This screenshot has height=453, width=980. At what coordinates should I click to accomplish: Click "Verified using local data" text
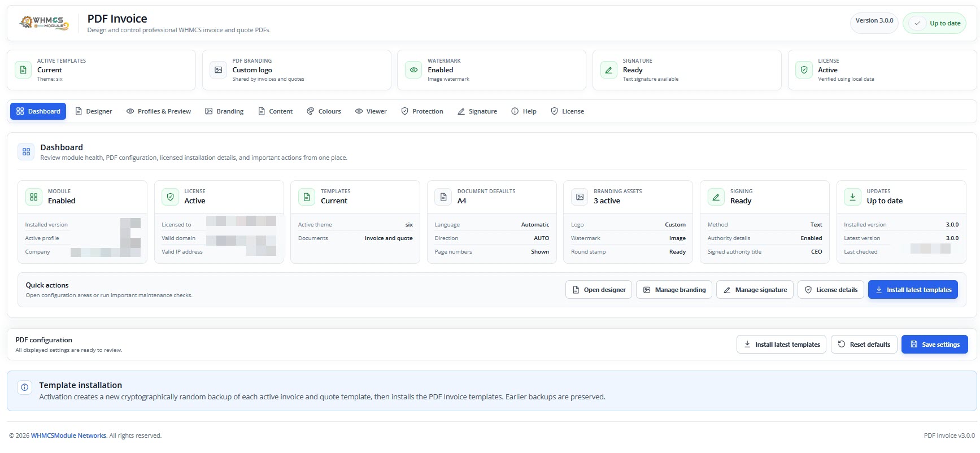846,79
